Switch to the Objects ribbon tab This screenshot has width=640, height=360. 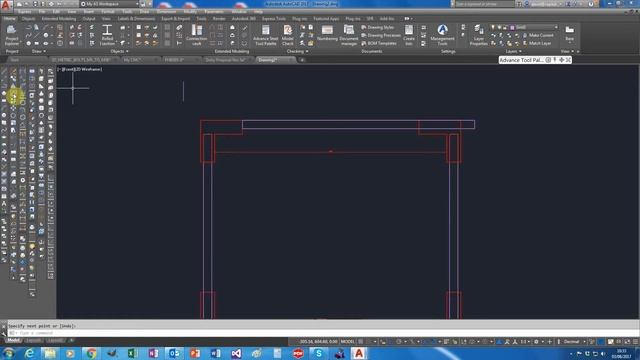pyautogui.click(x=28, y=19)
